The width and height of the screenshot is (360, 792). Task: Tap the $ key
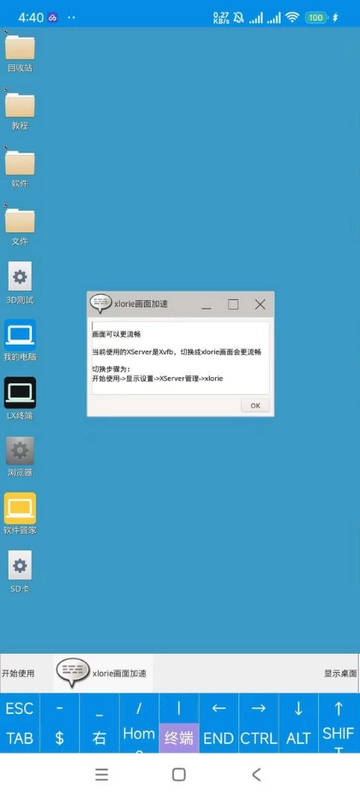click(60, 738)
